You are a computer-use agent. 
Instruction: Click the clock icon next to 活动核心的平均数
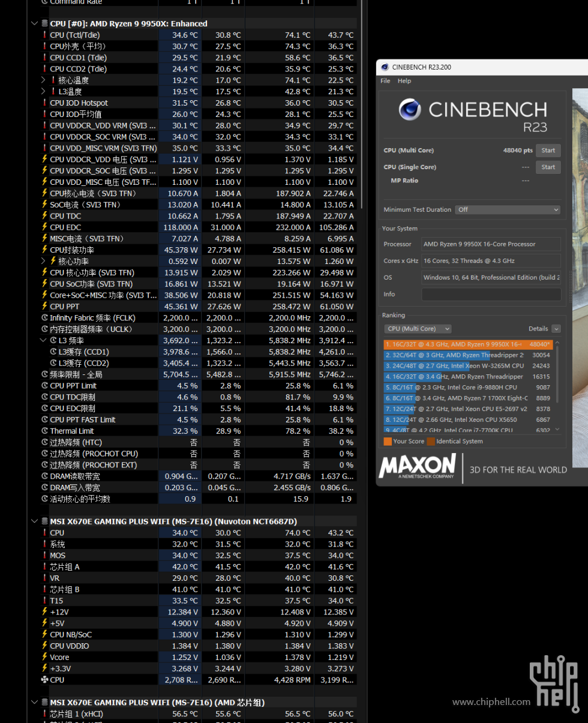tap(44, 499)
